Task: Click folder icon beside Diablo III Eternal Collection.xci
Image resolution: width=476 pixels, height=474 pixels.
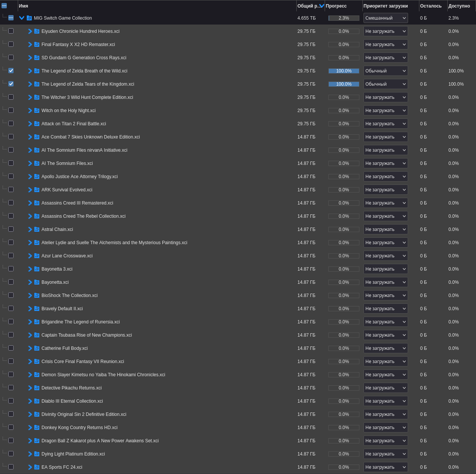Action: click(x=37, y=401)
